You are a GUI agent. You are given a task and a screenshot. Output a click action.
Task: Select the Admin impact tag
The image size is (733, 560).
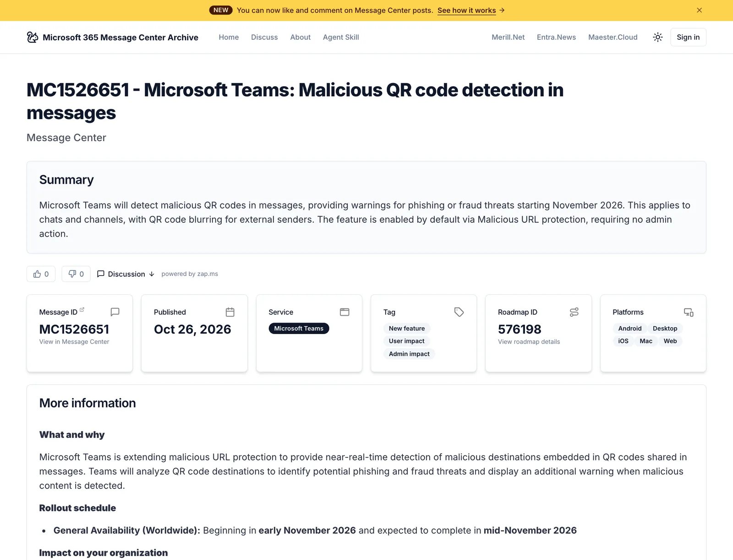(409, 354)
